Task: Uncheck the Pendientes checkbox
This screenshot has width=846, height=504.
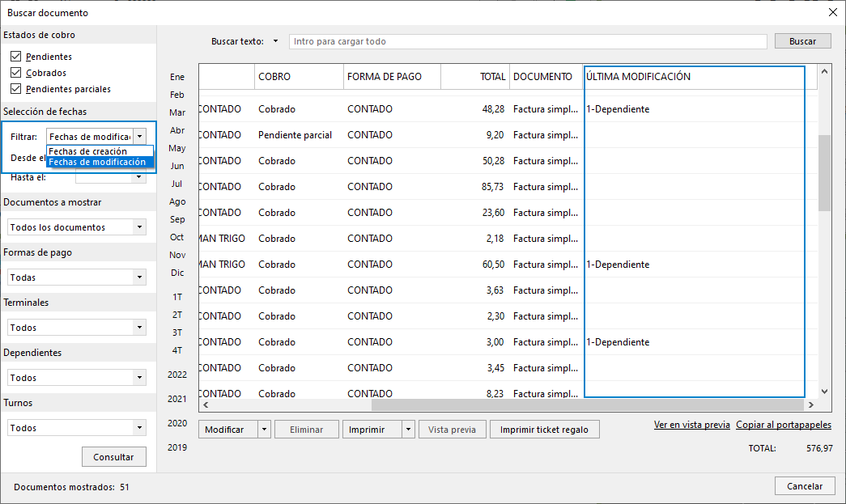Action: pyautogui.click(x=15, y=56)
